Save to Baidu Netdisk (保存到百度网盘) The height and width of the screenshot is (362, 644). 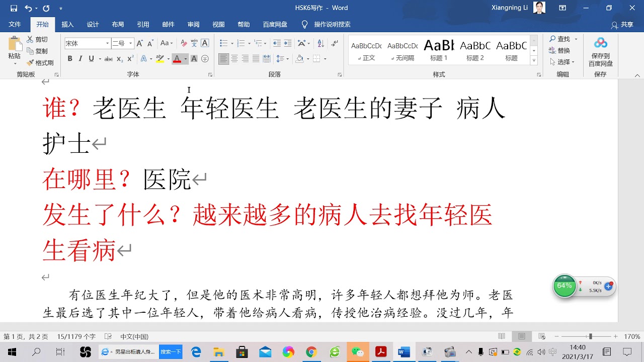(601, 52)
